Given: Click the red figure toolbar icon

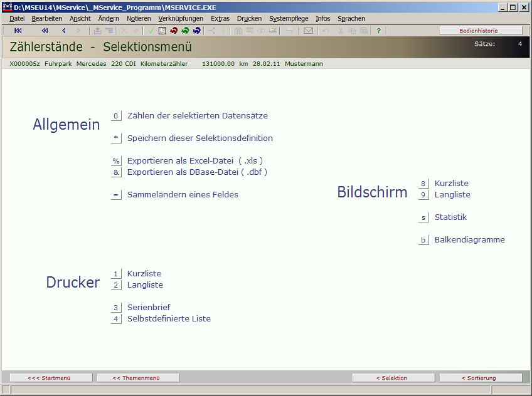Looking at the screenshot, I should point(174,30).
